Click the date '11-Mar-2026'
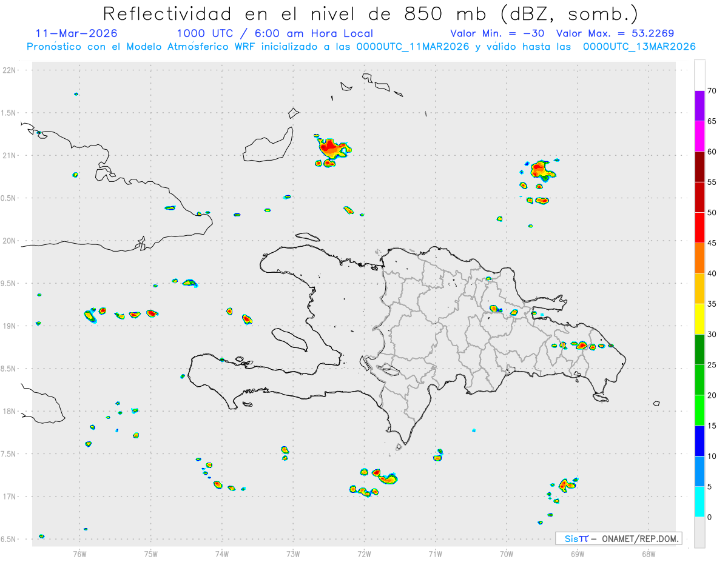 76,33
